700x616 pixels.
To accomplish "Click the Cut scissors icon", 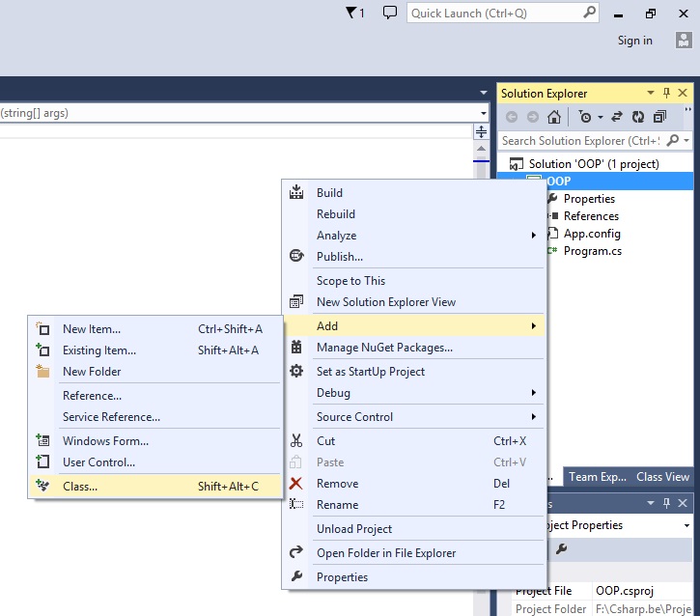I will [x=296, y=440].
